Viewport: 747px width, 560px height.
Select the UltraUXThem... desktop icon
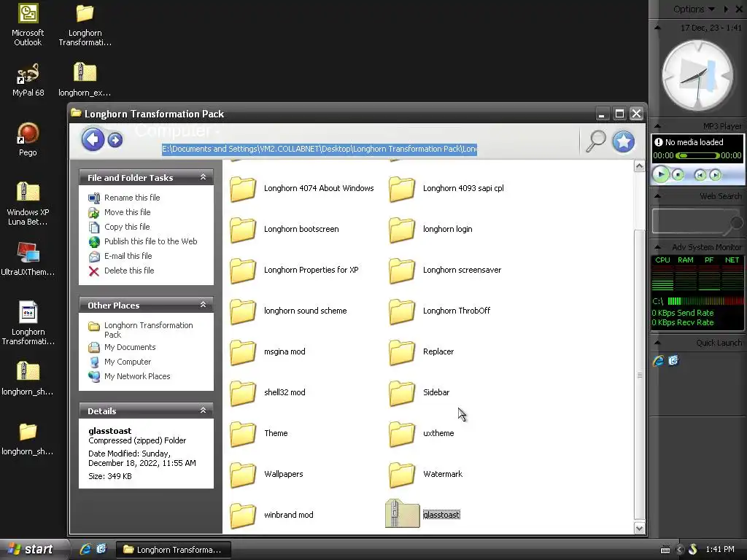point(28,259)
